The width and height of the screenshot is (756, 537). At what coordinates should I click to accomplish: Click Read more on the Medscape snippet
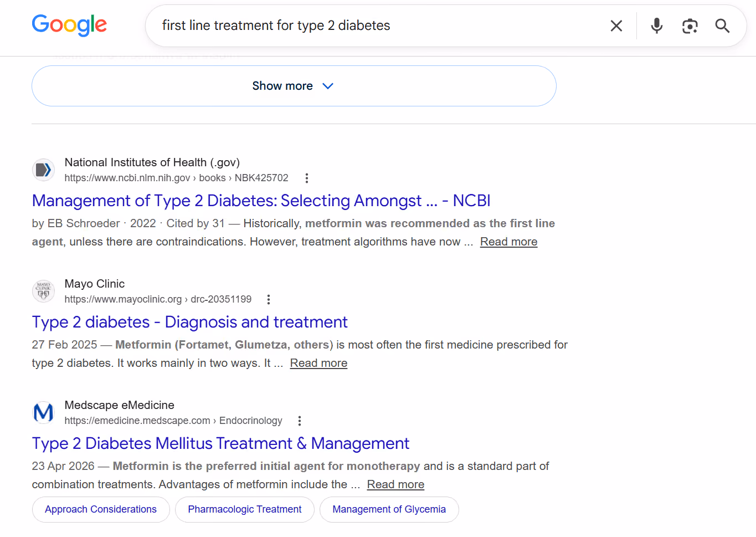click(395, 484)
